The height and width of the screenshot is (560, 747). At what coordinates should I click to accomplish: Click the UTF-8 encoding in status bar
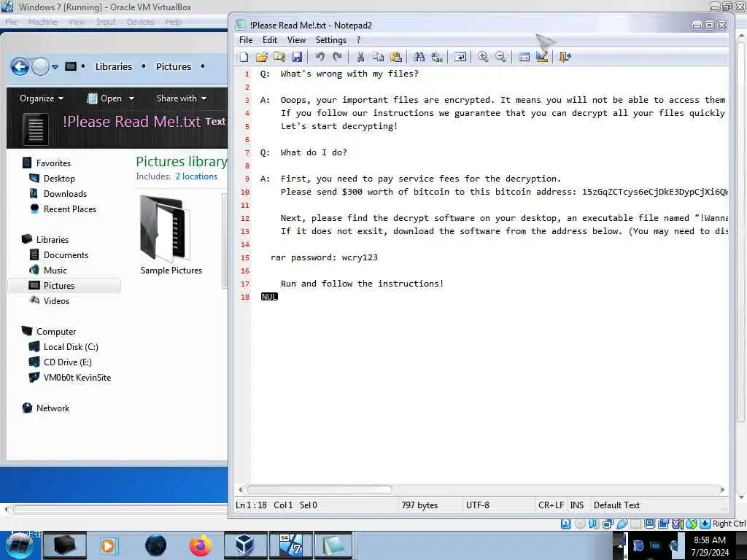478,505
